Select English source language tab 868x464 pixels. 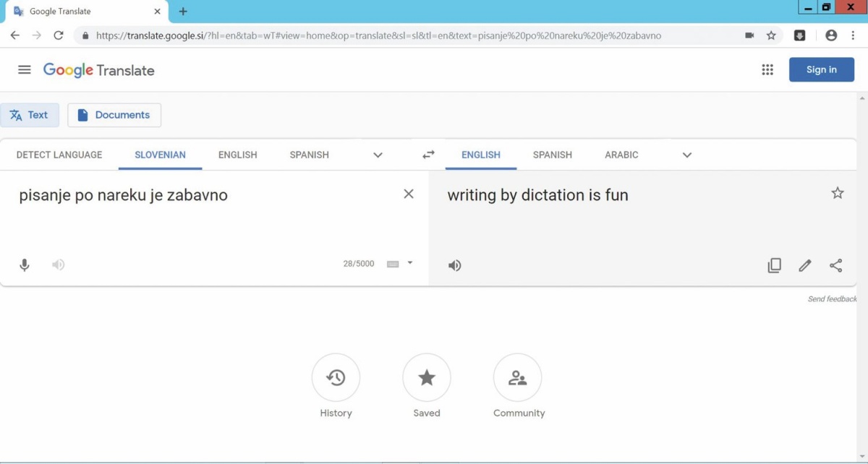coord(237,155)
